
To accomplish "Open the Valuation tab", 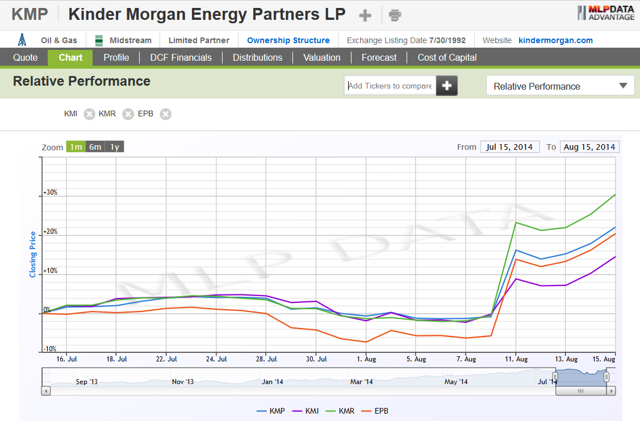I will point(322,58).
